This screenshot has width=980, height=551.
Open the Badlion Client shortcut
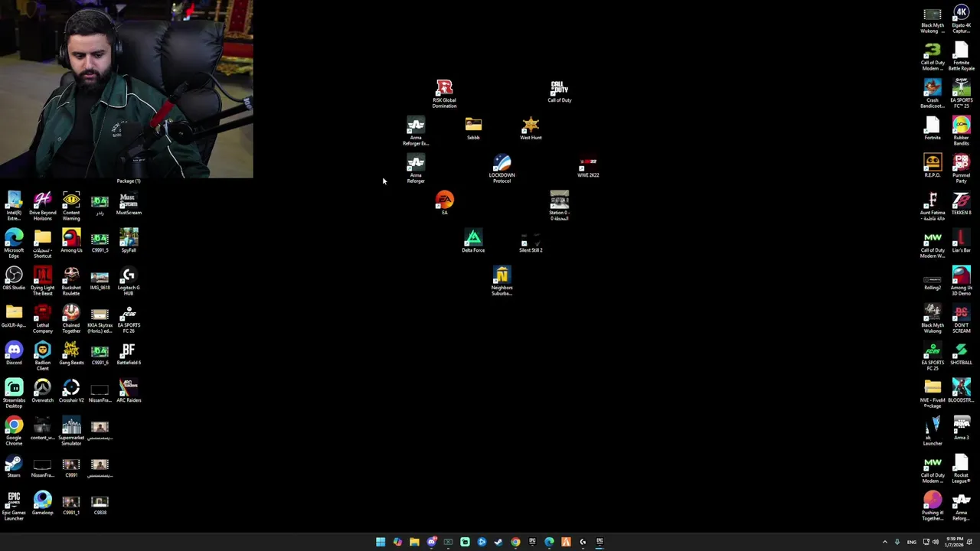(x=42, y=356)
